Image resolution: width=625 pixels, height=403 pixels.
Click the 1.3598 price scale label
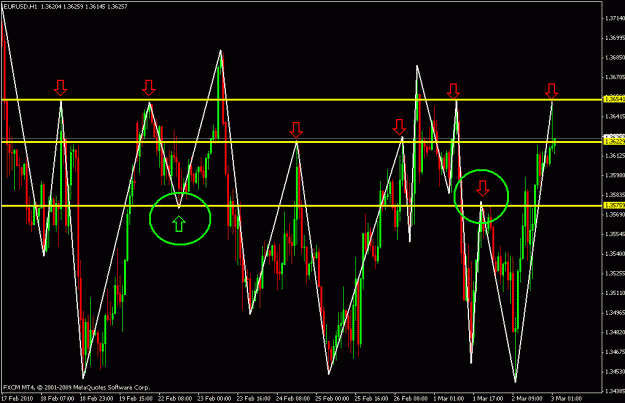tap(615, 175)
